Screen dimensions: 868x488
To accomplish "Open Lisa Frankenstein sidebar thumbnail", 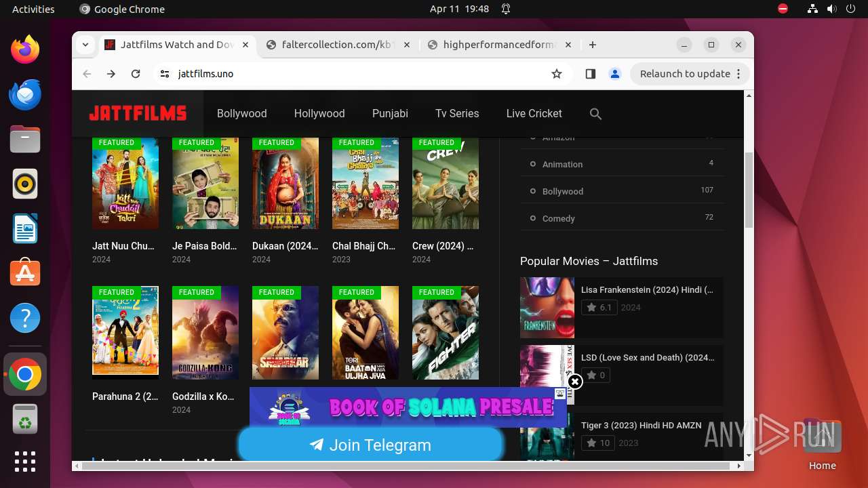I will [547, 308].
